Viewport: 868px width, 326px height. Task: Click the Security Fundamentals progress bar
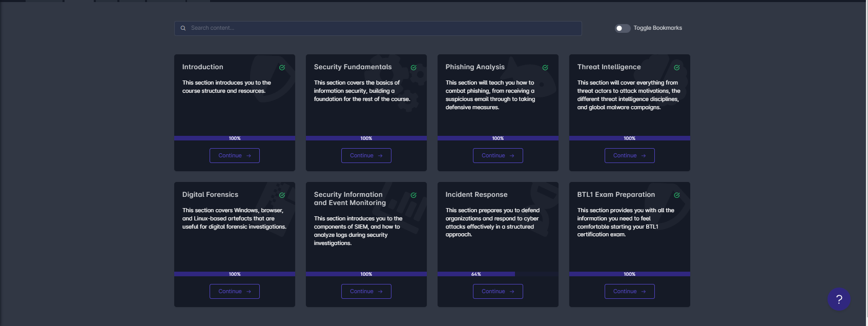click(366, 138)
